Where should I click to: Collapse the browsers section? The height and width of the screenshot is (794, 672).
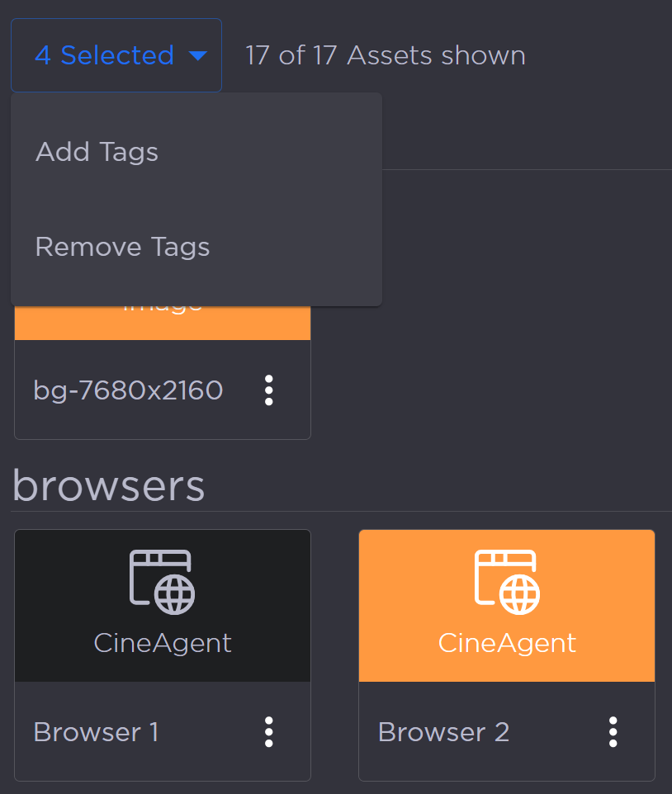(x=108, y=486)
